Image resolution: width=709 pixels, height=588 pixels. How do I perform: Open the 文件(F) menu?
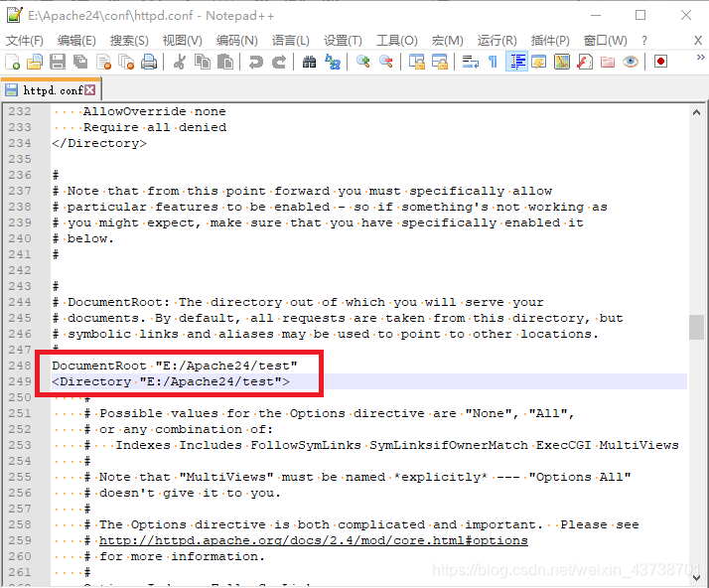(25, 41)
